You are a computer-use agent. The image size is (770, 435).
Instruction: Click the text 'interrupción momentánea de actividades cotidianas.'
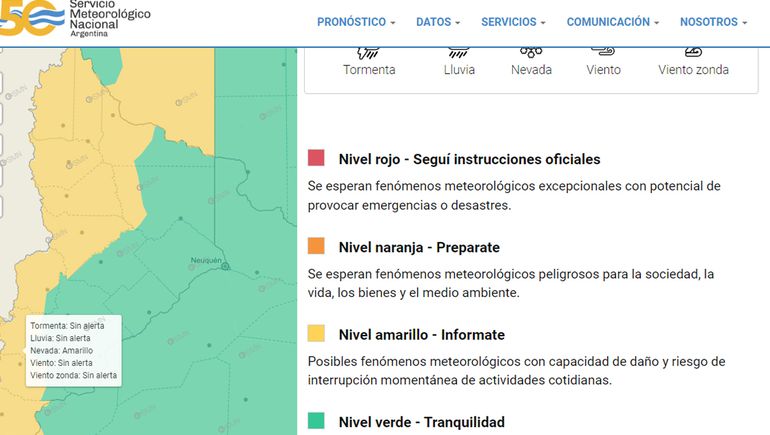tap(460, 380)
